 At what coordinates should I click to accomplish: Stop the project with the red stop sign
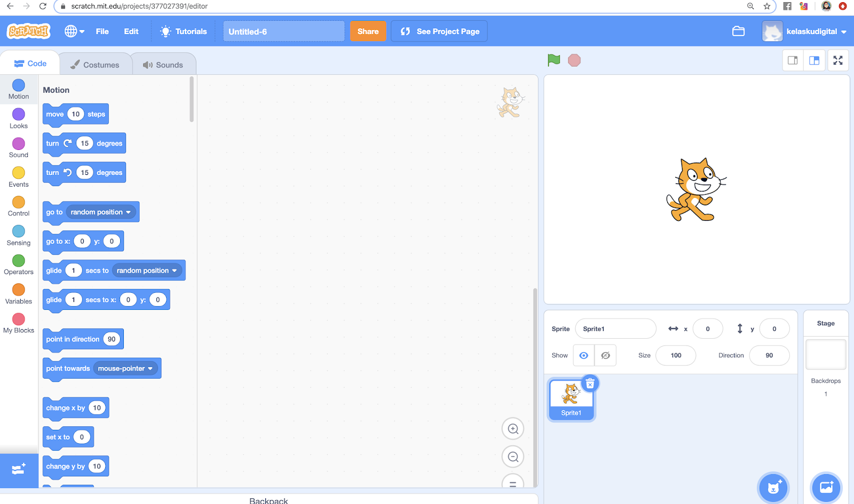[x=574, y=60]
